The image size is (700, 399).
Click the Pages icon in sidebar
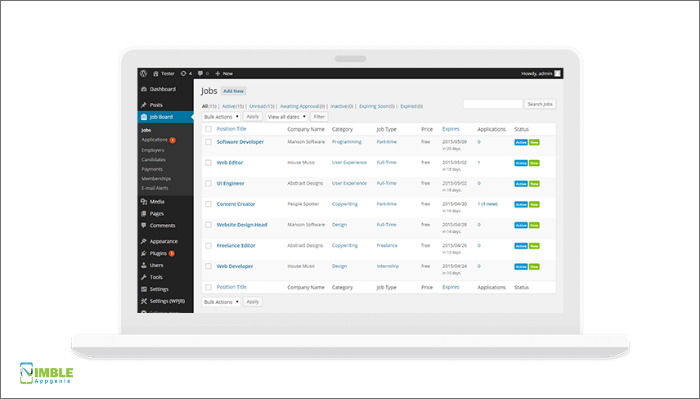[144, 214]
